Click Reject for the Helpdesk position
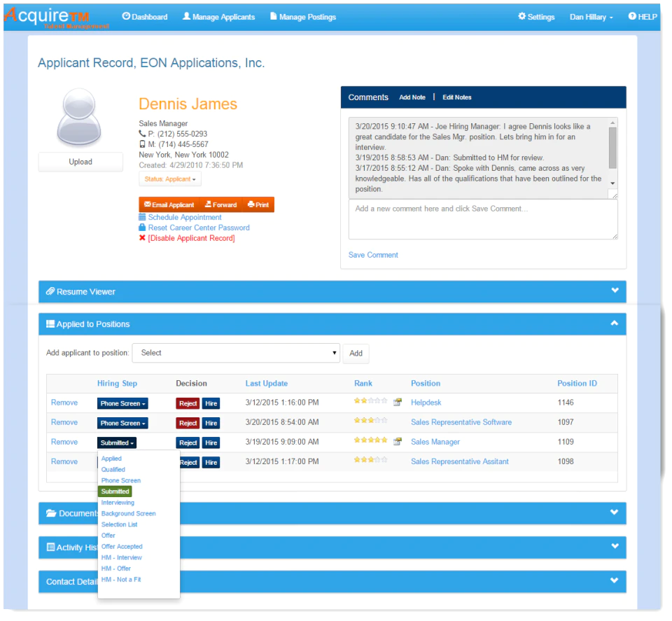 click(x=188, y=404)
